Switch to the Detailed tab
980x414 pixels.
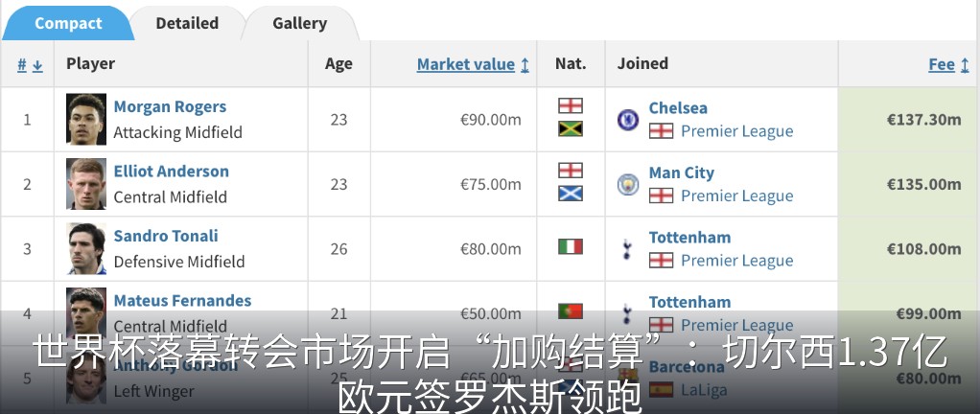[187, 24]
